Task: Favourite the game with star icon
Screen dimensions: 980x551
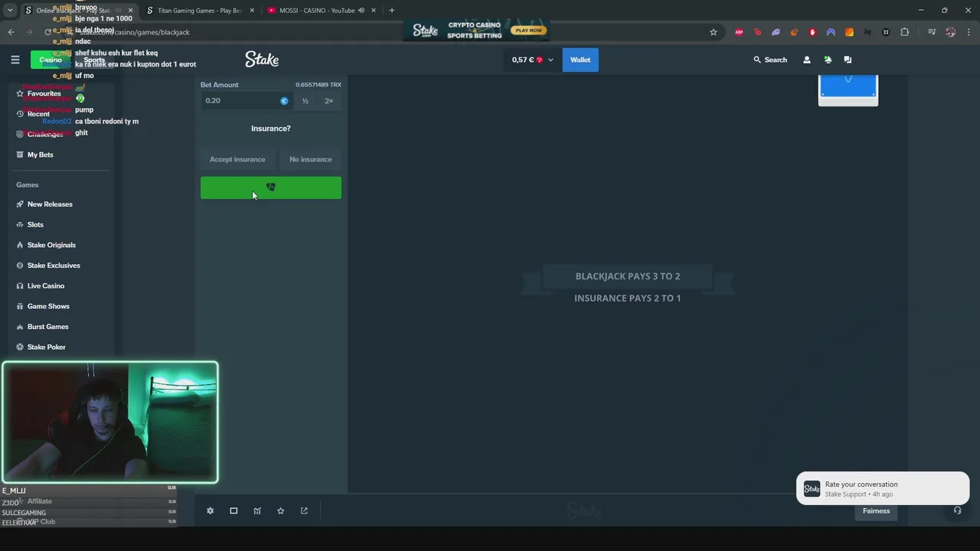Action: 281,510
